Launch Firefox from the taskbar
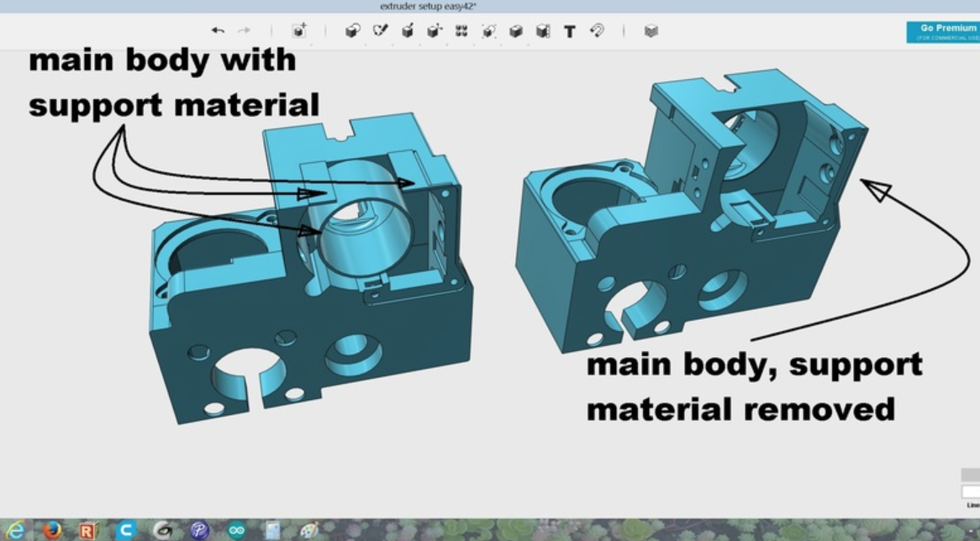Image resolution: width=980 pixels, height=541 pixels. click(x=52, y=530)
